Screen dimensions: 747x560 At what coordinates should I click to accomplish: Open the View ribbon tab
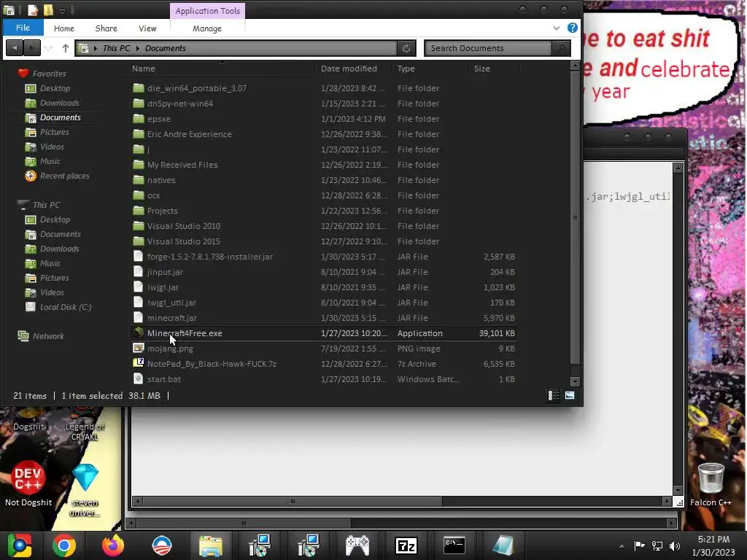147,28
